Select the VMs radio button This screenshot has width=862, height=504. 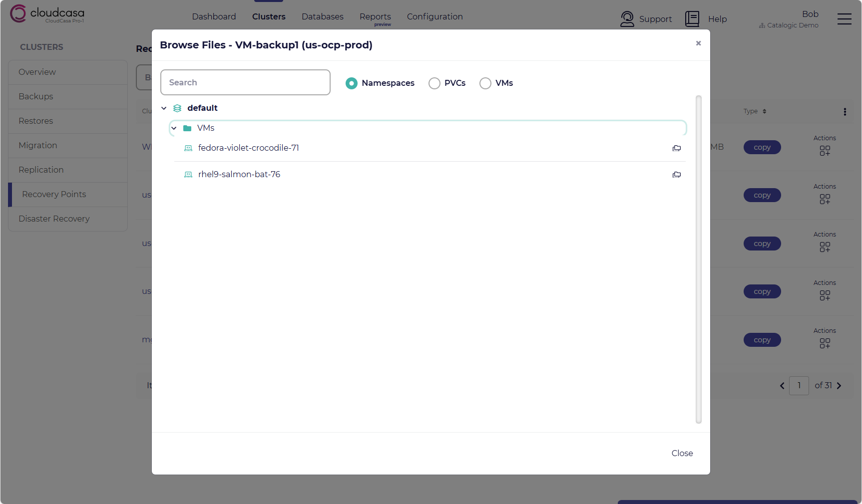click(x=485, y=83)
